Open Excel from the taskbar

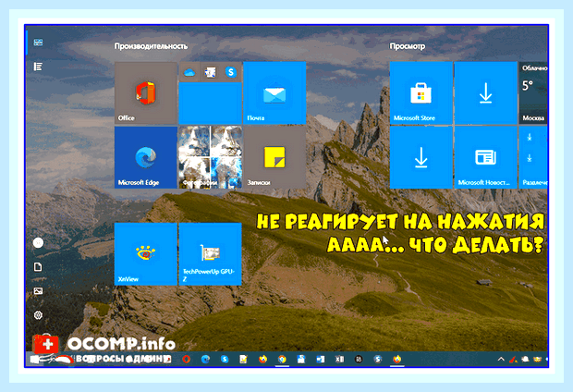coord(339,359)
